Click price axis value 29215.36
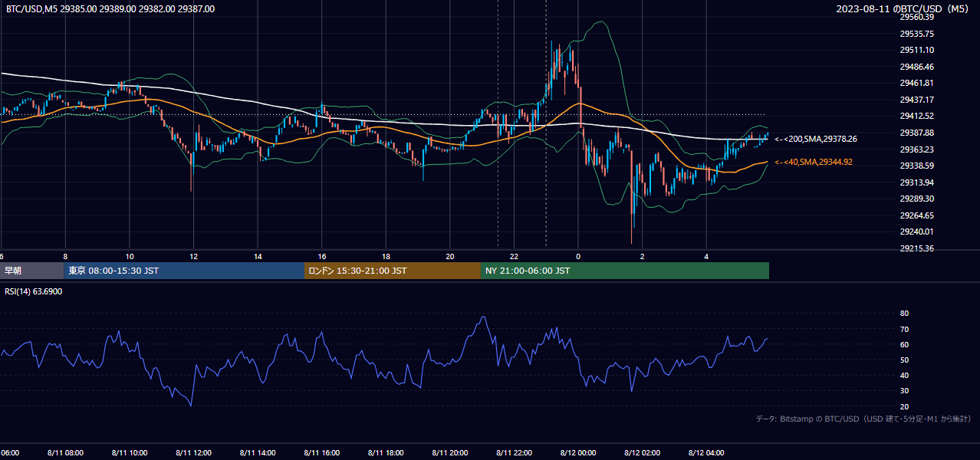 pos(916,248)
